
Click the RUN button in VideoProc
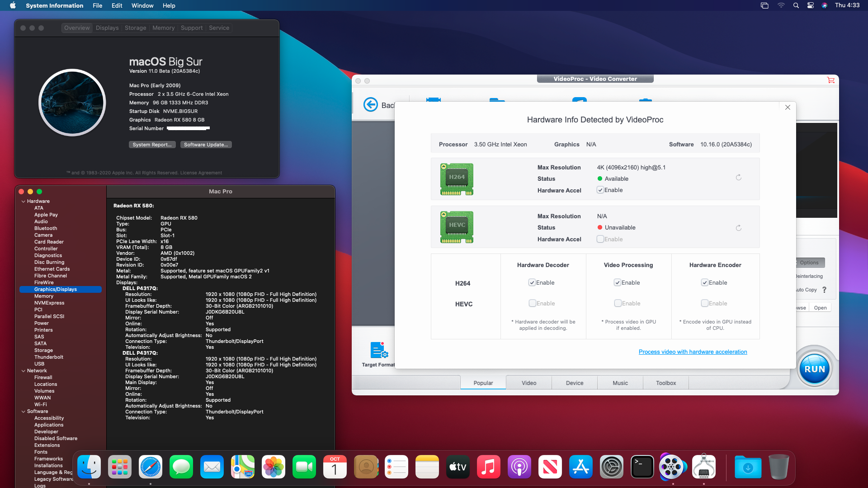click(815, 369)
